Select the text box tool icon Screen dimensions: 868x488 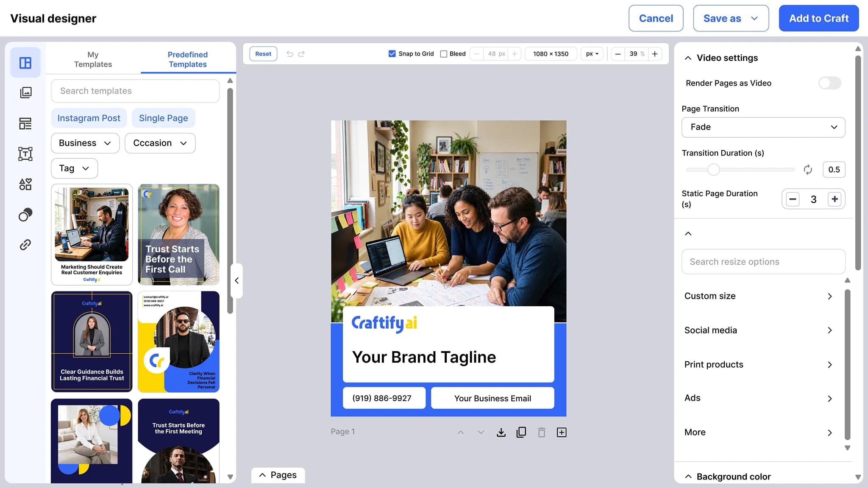point(25,154)
